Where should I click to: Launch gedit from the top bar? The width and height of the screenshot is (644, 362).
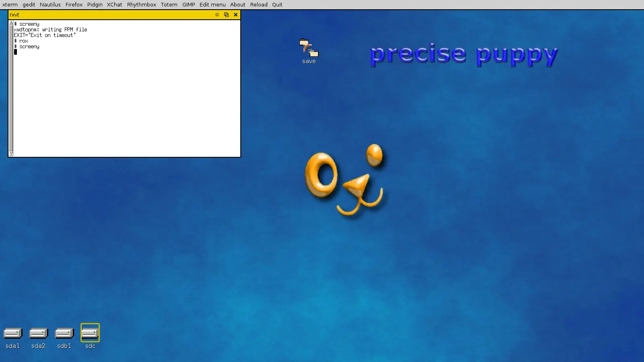(x=29, y=4)
